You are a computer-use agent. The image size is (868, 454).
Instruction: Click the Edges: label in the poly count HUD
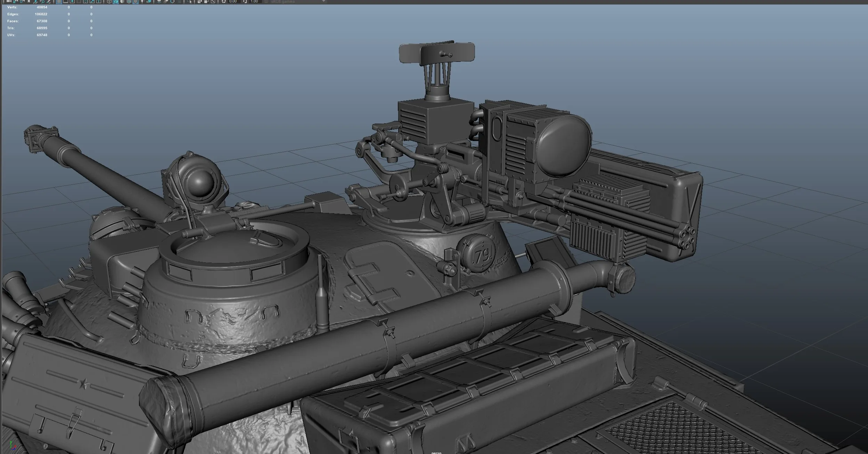(x=13, y=14)
